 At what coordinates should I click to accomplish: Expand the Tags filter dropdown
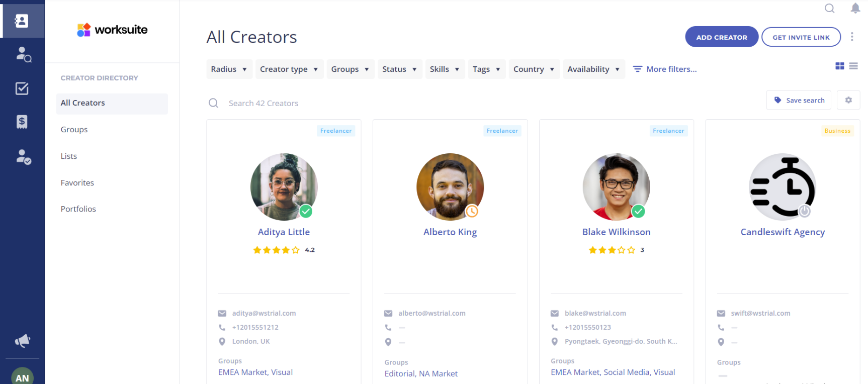pos(486,69)
